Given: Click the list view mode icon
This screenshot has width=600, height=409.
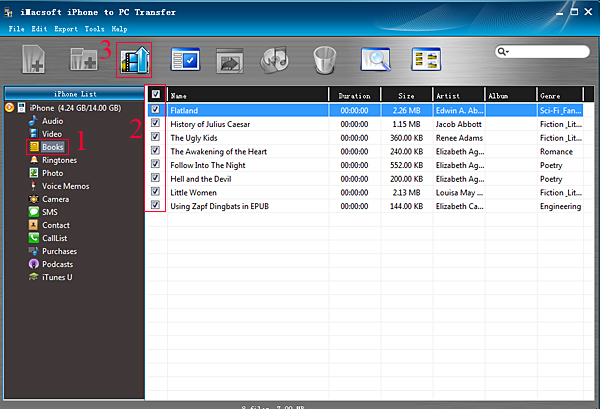Looking at the screenshot, I should coord(426,59).
